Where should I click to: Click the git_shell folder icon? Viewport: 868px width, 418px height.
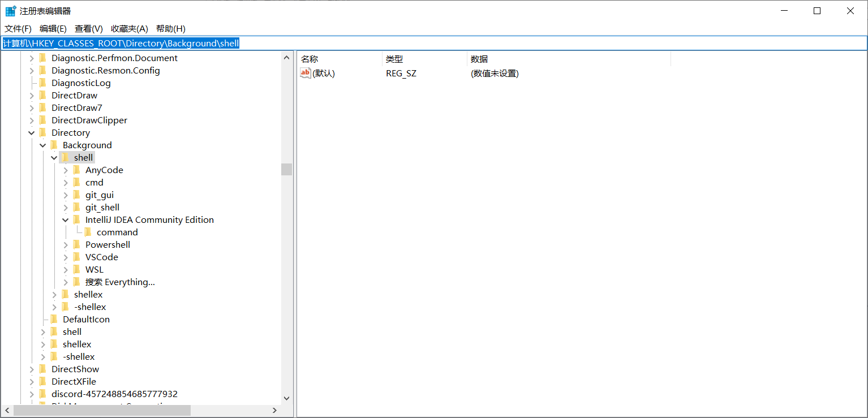(76, 207)
